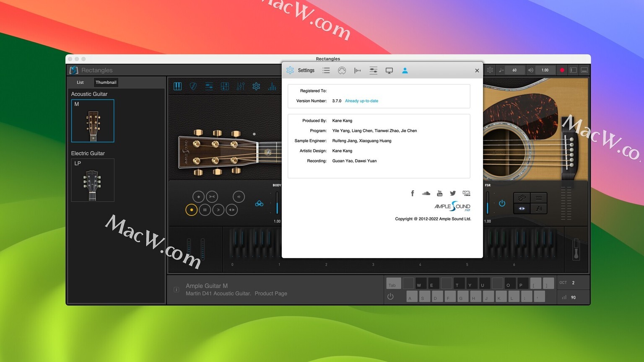The width and height of the screenshot is (644, 362).
Task: Click the volume value 1.00 field
Action: point(545,70)
